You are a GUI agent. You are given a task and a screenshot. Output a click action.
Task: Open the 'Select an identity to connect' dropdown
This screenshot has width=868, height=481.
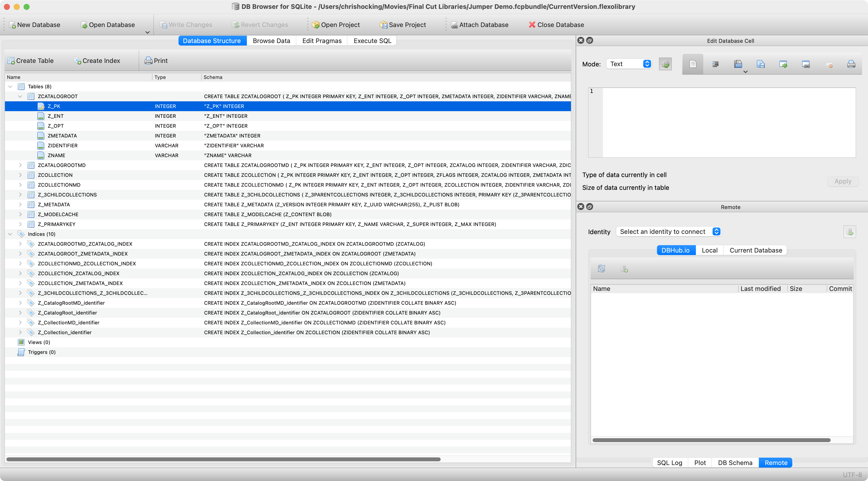(668, 232)
